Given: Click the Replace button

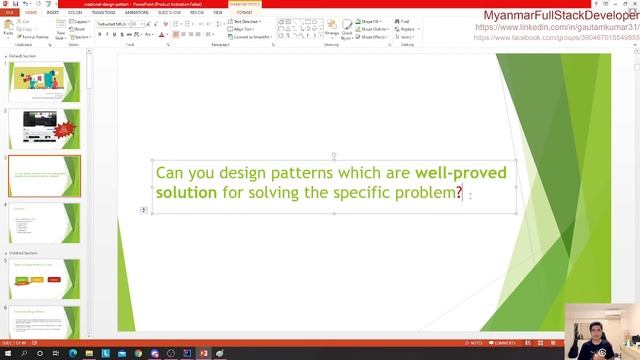Looking at the screenshot, I should 407,29.
